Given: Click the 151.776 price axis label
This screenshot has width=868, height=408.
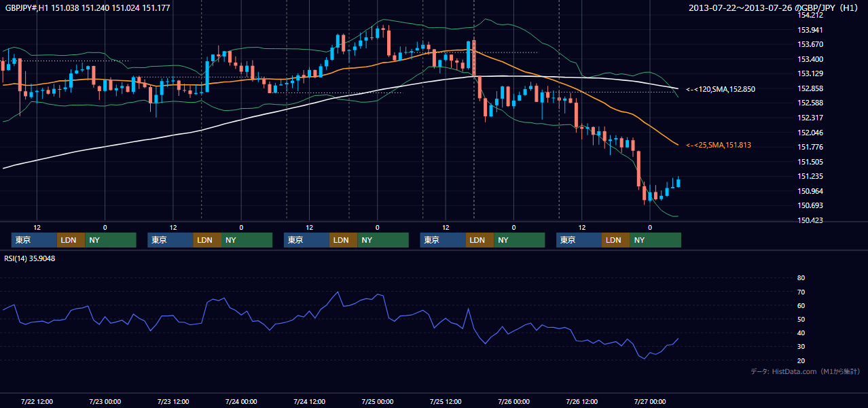Looking at the screenshot, I should [810, 148].
